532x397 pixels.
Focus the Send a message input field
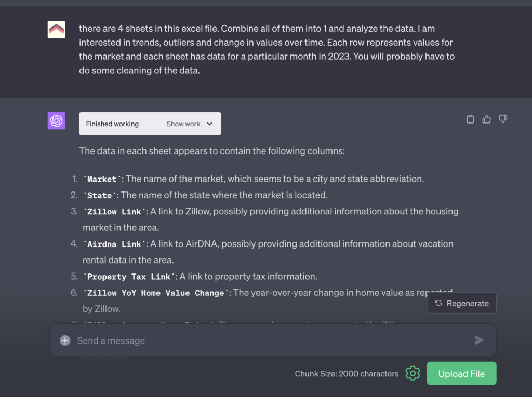[x=270, y=340]
